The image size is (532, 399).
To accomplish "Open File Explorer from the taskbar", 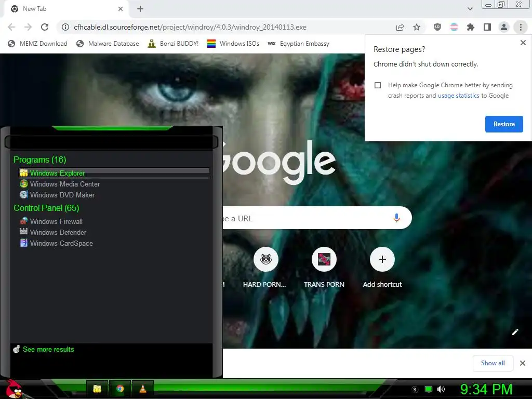I will point(97,389).
